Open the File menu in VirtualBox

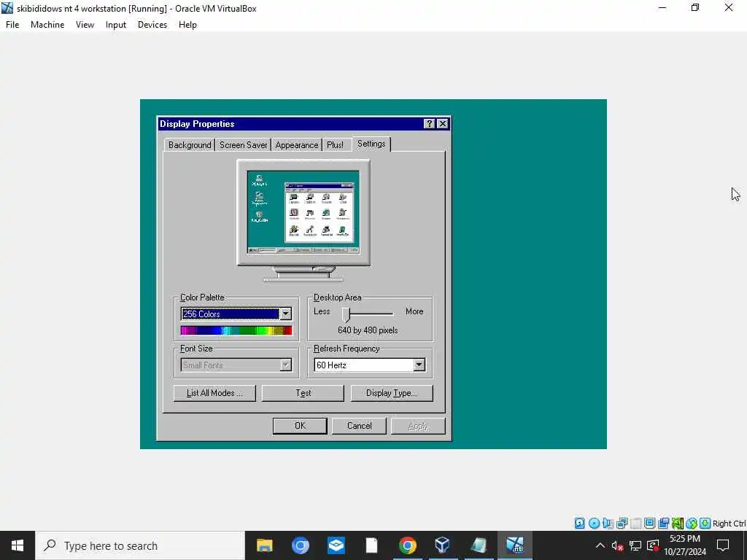[12, 25]
